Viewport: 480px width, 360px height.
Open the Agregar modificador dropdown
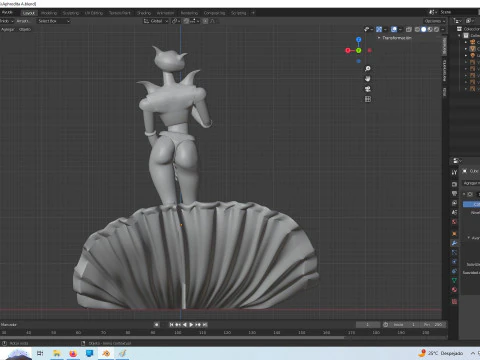point(471,183)
